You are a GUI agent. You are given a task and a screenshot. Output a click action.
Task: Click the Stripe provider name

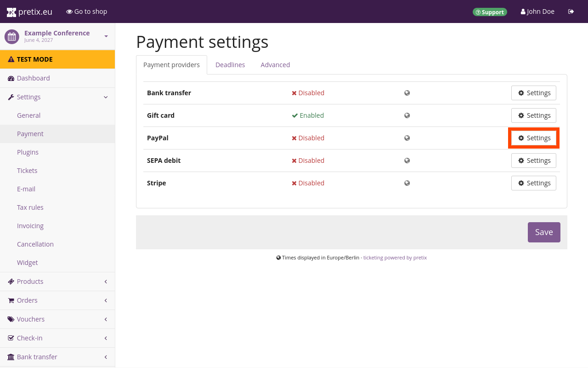point(157,183)
